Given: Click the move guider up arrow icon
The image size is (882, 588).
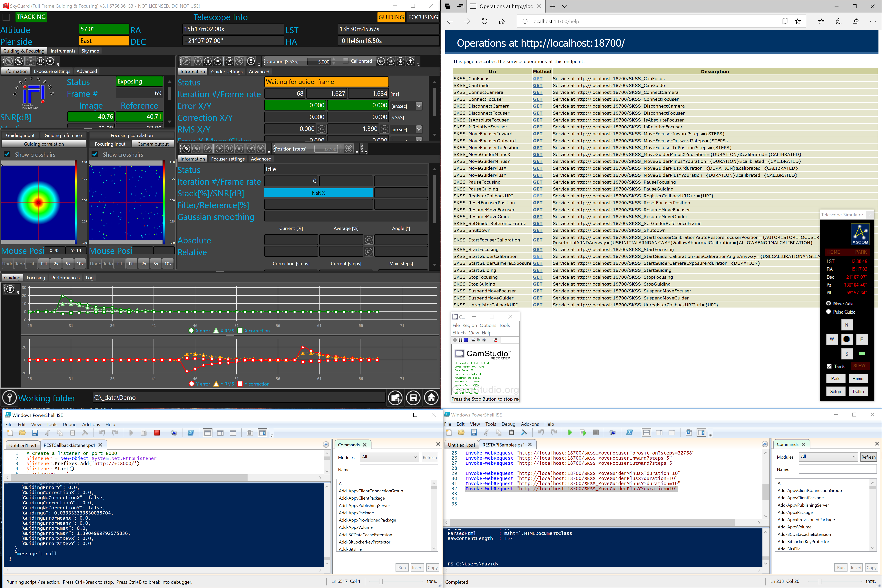Looking at the screenshot, I should pos(411,61).
